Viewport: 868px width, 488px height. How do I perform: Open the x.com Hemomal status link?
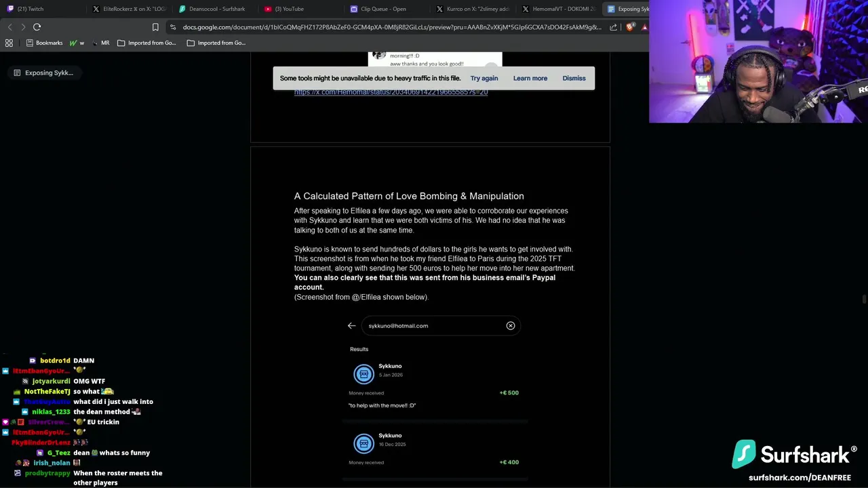click(x=391, y=92)
